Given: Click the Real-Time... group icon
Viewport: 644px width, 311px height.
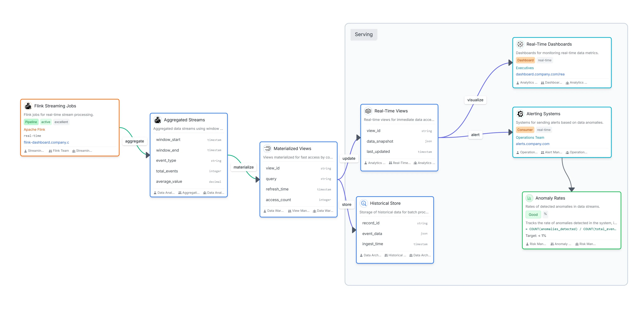Looking at the screenshot, I should (390, 163).
